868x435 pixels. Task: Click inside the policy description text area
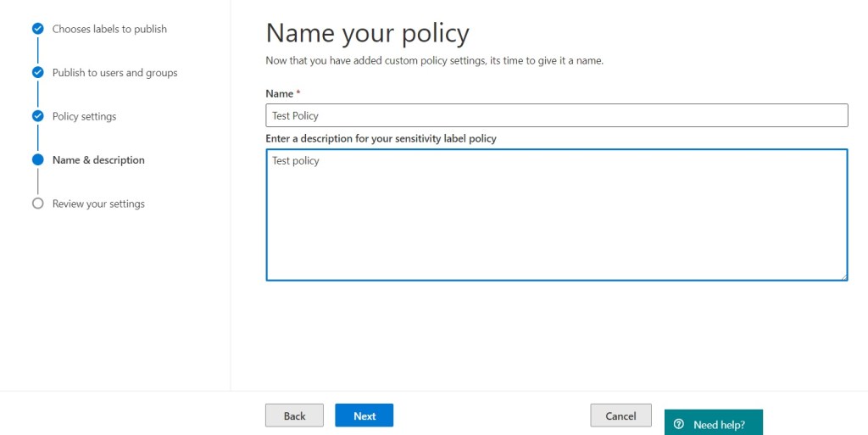[x=556, y=215]
